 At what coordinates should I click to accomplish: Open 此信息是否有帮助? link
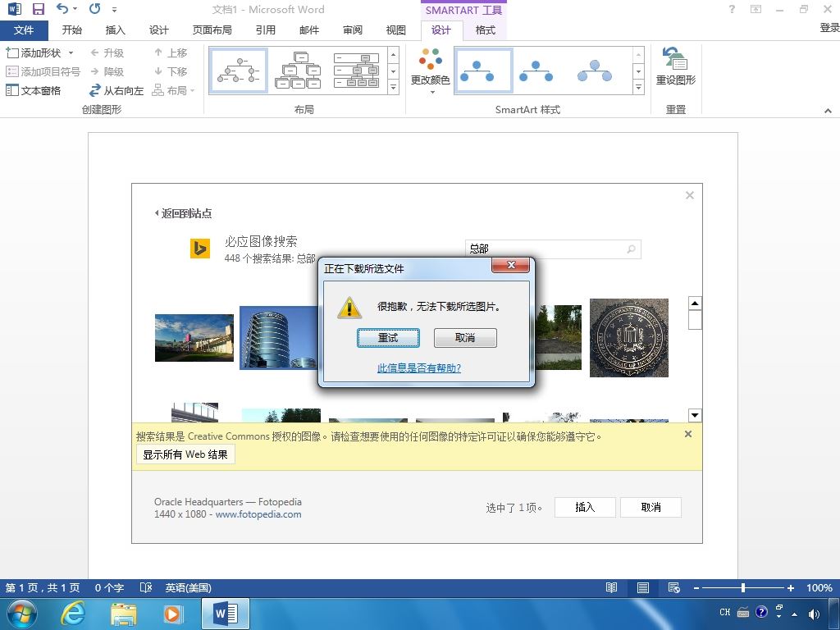click(419, 368)
